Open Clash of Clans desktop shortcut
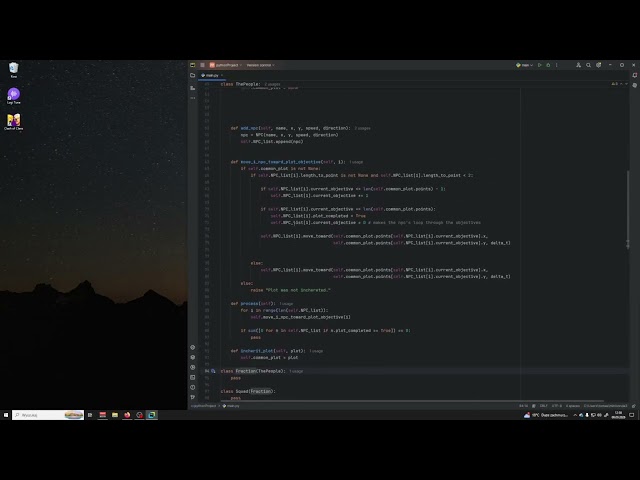The height and width of the screenshot is (480, 640). 13,122
